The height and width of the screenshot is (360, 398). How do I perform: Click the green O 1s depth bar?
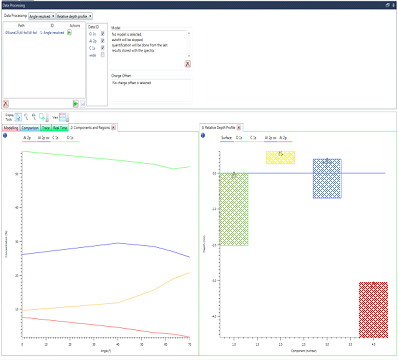tap(234, 209)
